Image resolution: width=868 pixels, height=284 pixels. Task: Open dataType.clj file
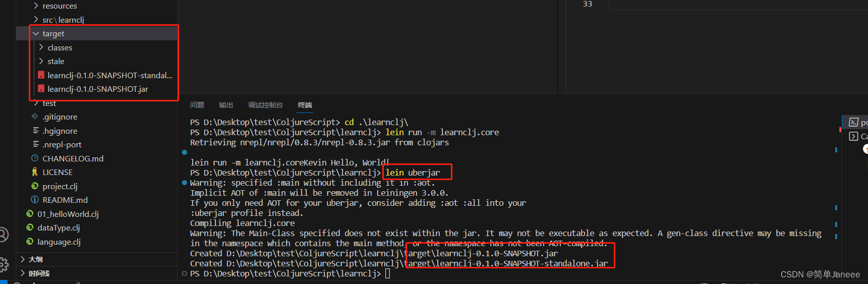coord(59,228)
